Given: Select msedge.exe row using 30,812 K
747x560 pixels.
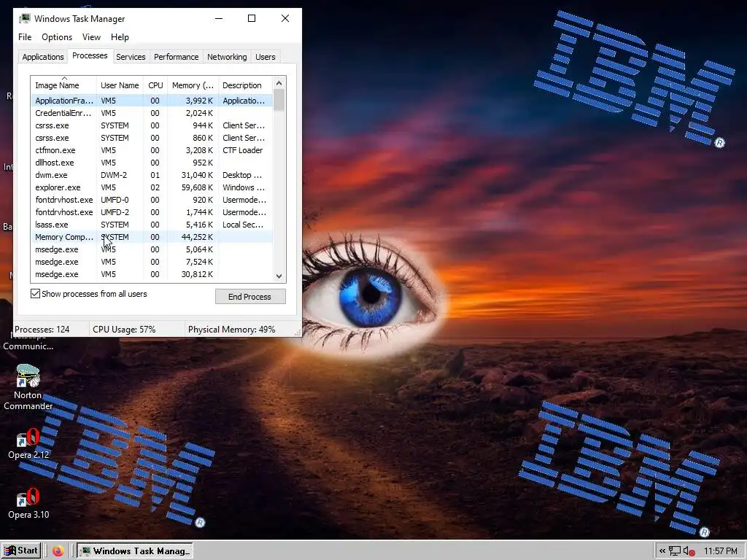Looking at the screenshot, I should tap(152, 274).
